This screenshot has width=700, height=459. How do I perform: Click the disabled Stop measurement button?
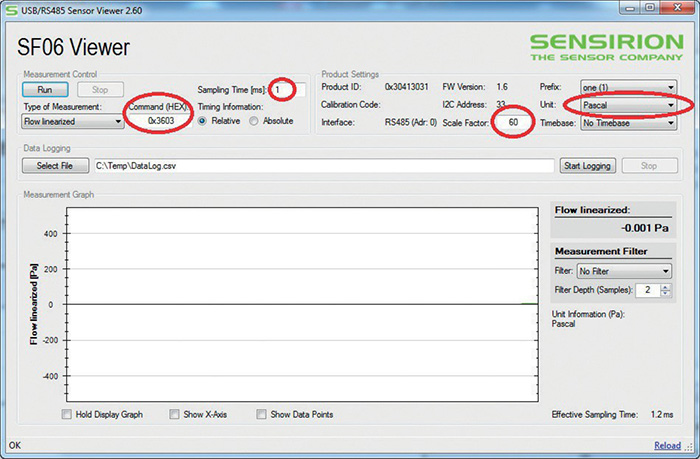[100, 90]
